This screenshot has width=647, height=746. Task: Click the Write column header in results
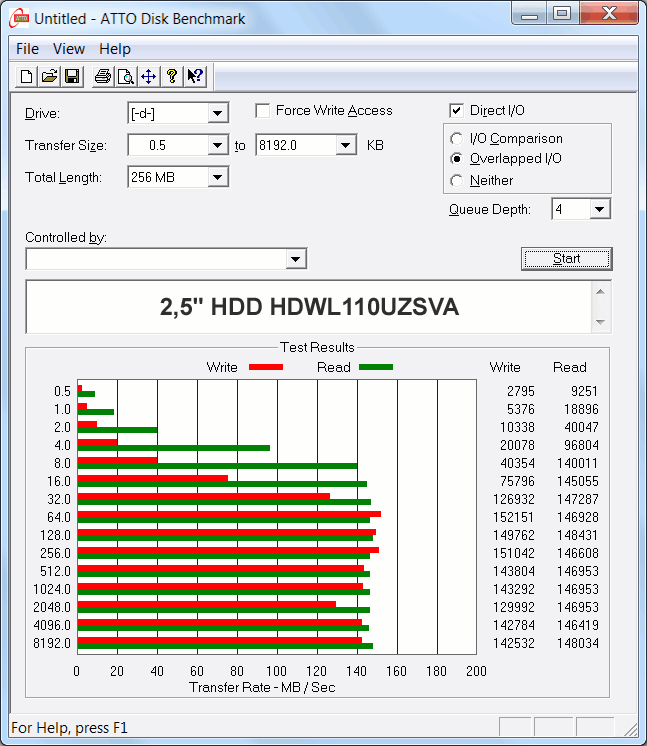tap(505, 367)
